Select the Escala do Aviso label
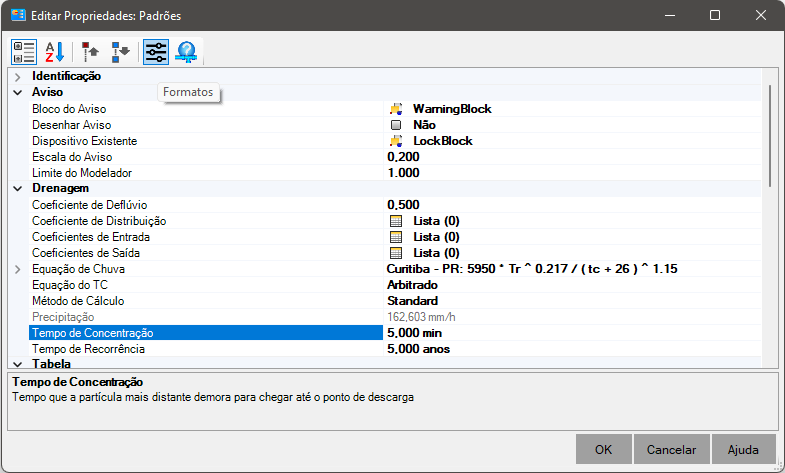 [72, 157]
